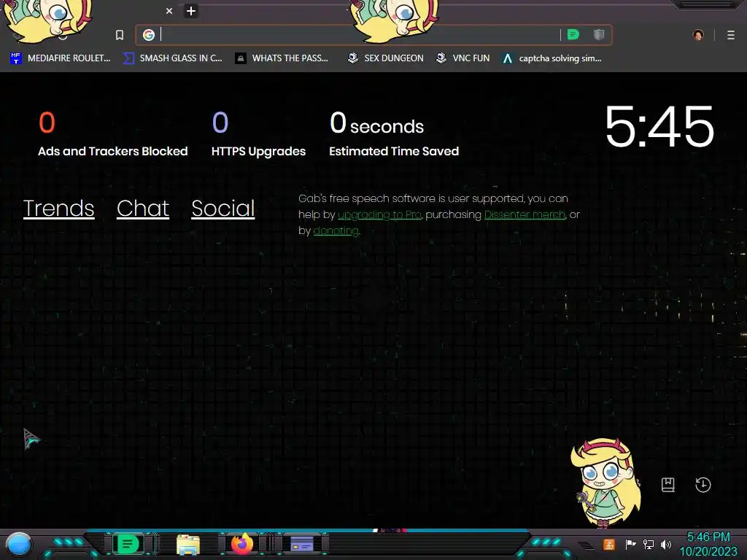The image size is (747, 560).
Task: Click Estimated Time Saved label
Action: coord(394,152)
